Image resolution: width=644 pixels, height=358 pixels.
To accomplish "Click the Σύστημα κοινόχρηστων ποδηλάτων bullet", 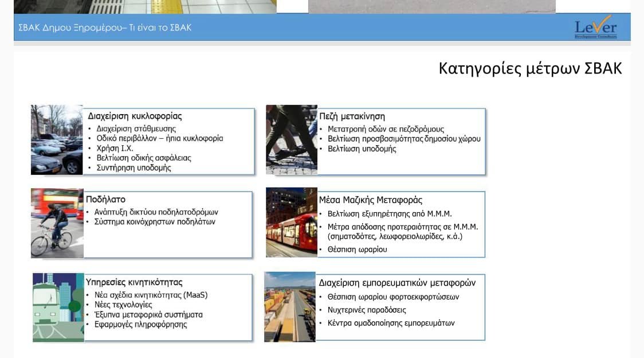I will (x=155, y=221).
